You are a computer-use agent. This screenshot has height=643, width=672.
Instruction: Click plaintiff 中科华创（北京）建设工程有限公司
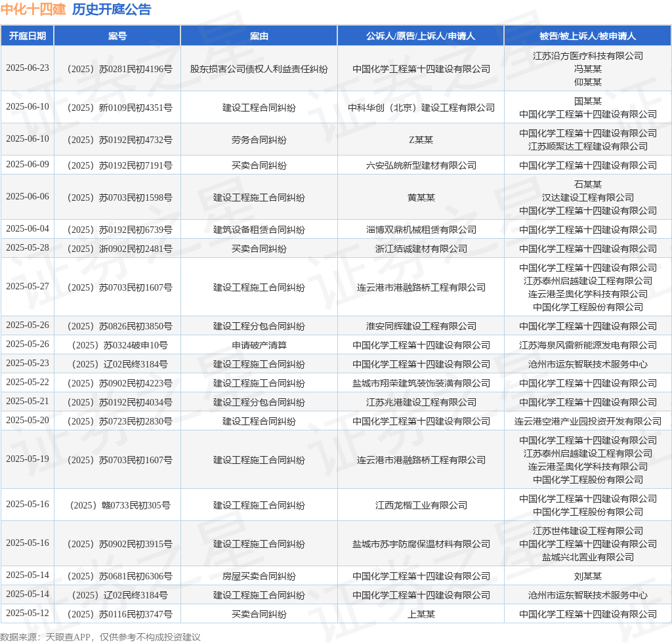(x=421, y=108)
